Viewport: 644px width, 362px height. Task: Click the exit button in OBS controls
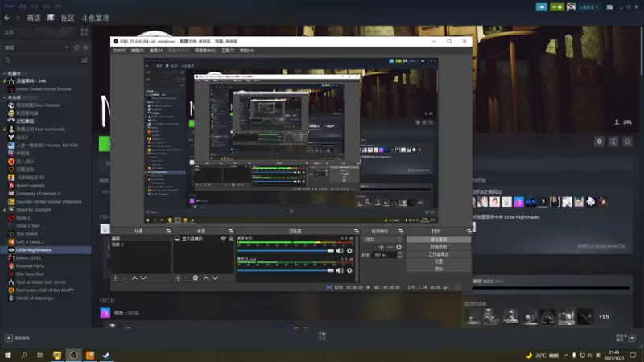438,269
